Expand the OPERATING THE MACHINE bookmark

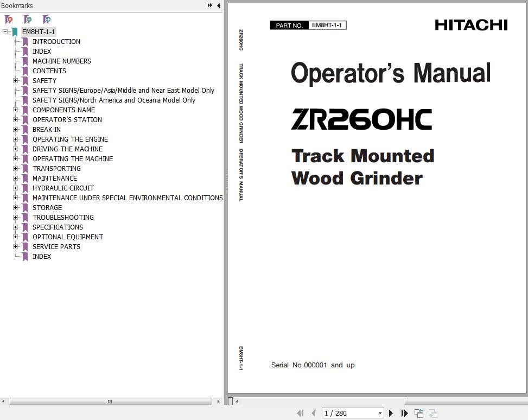pos(15,158)
